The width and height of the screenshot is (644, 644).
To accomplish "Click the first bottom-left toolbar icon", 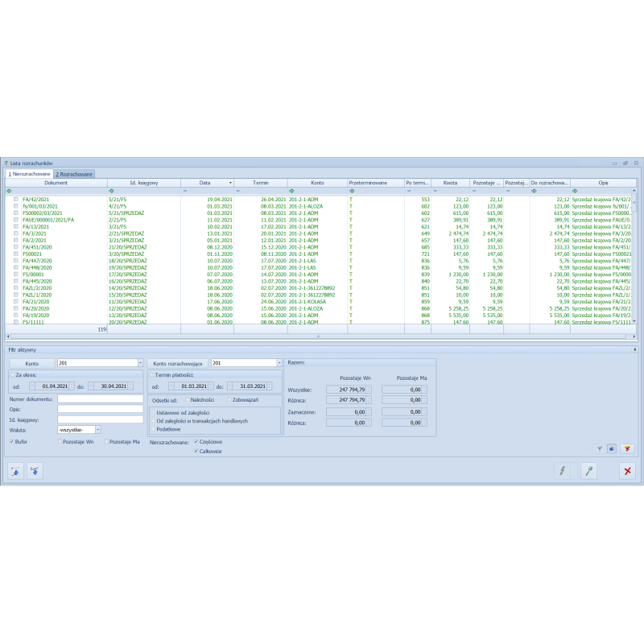I will pyautogui.click(x=15, y=471).
